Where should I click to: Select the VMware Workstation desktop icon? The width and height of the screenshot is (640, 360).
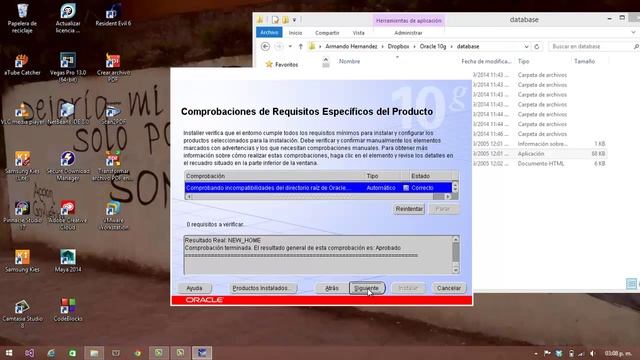click(113, 215)
